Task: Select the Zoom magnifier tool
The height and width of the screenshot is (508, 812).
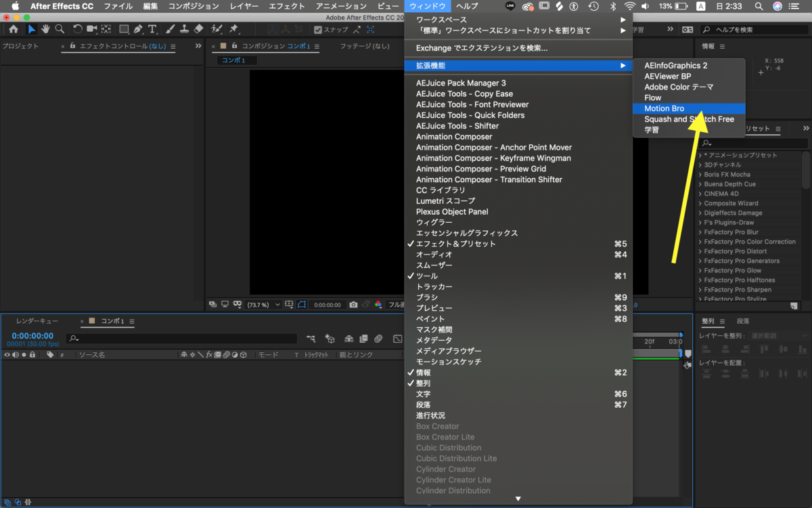Action: (x=60, y=30)
